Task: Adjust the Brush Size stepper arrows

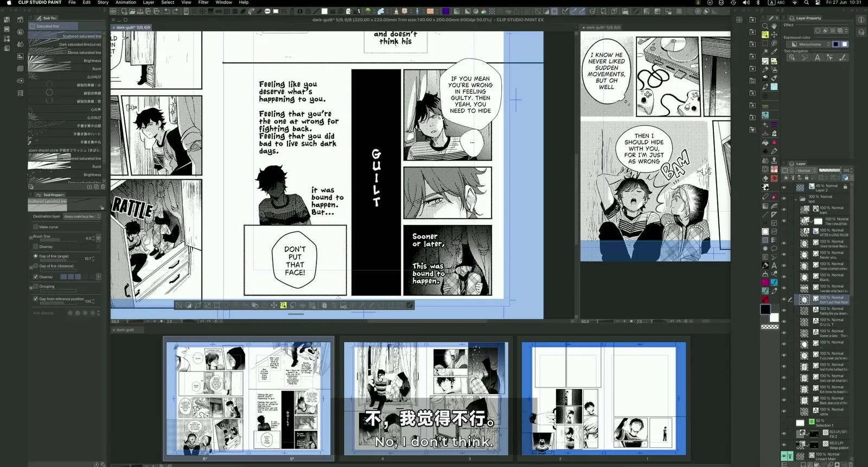Action: coord(93,238)
